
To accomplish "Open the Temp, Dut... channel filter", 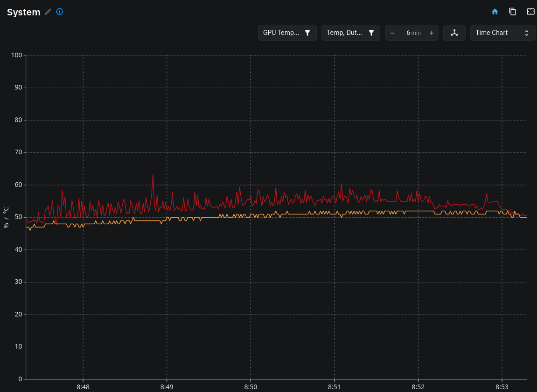I will [x=351, y=33].
